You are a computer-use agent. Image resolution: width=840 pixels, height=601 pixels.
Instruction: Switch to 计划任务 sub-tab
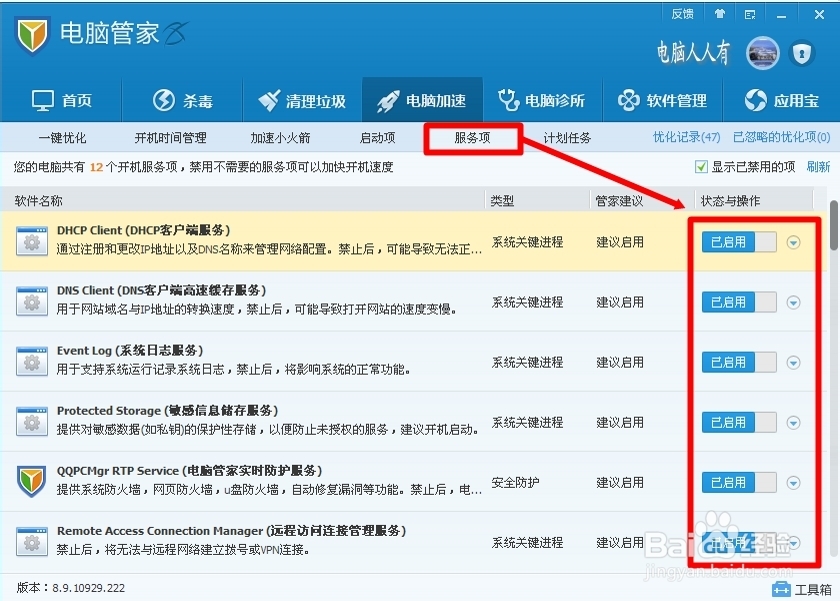coord(567,138)
